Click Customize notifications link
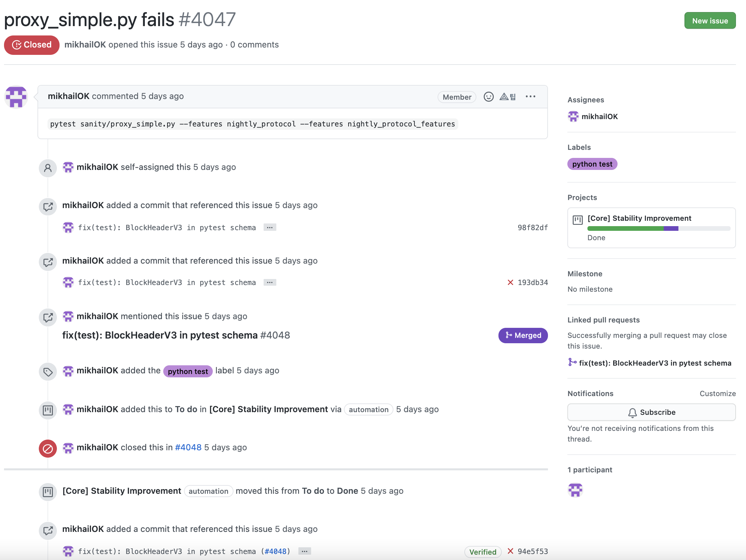Screen dimensions: 746x560 point(717,393)
